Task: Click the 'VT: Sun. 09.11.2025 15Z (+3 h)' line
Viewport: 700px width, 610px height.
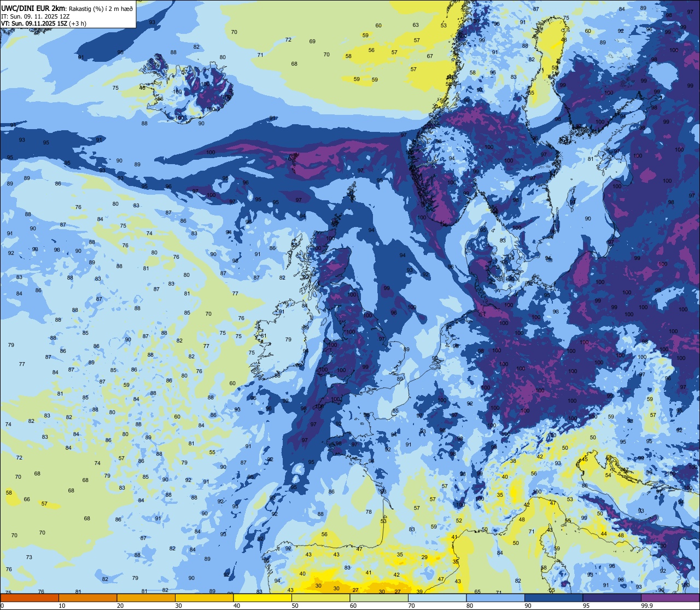Action: click(44, 24)
